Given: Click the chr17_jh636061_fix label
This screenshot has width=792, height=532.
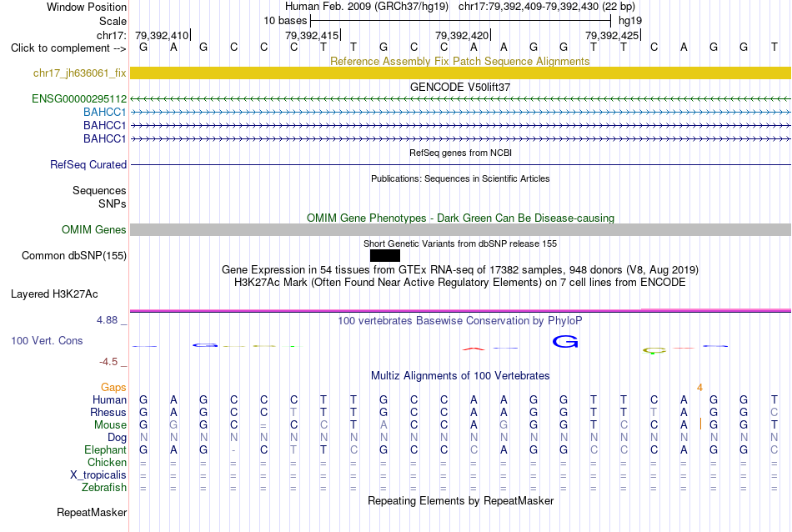Looking at the screenshot, I should coord(79,73).
